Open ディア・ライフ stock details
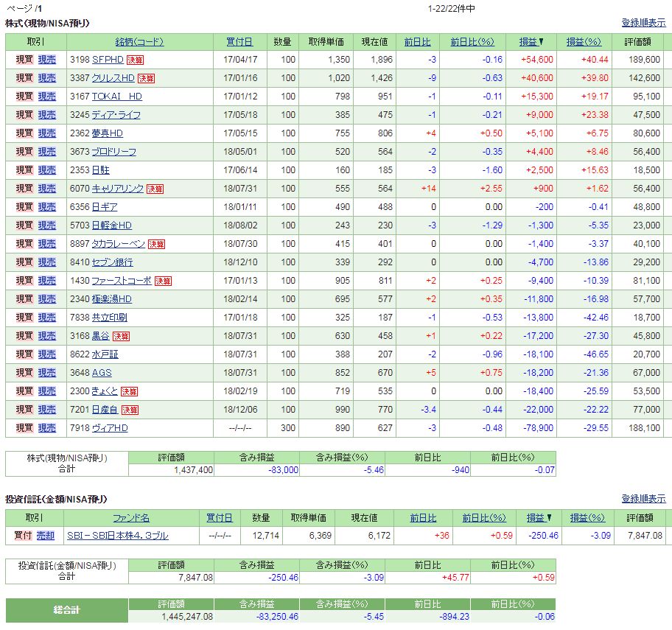Image resolution: width=672 pixels, height=630 pixels. click(116, 115)
